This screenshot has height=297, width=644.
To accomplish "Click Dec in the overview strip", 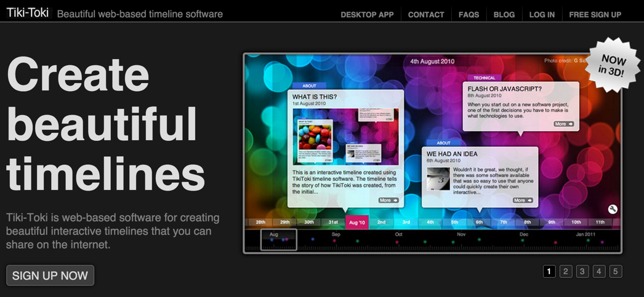I will click(x=524, y=234).
